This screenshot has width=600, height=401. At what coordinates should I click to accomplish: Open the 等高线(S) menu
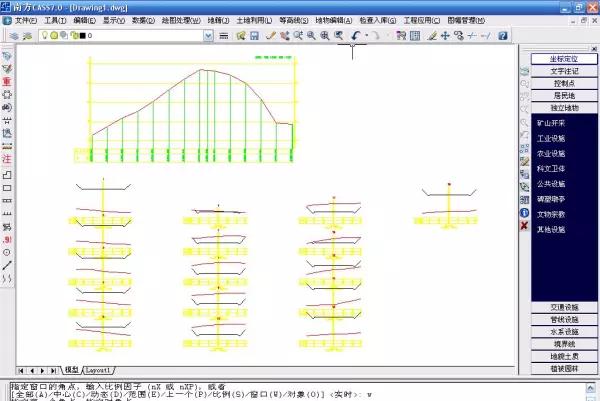tap(293, 21)
